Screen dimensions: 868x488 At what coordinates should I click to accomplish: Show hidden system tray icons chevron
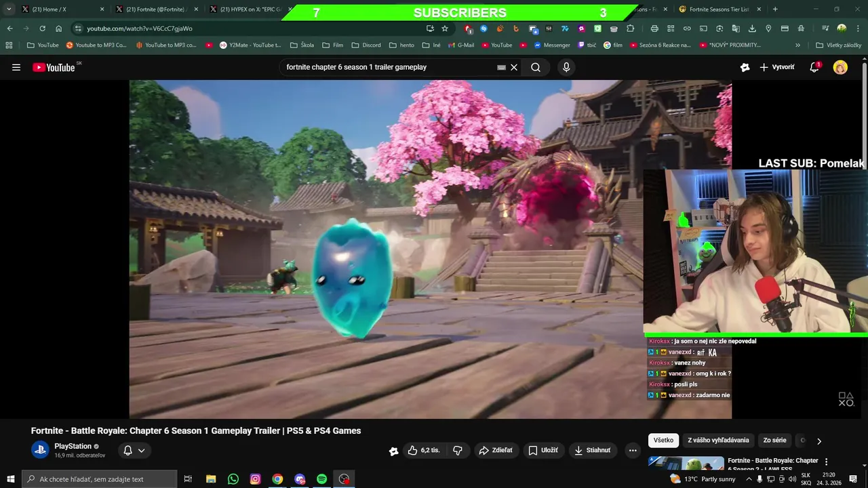pyautogui.click(x=749, y=479)
